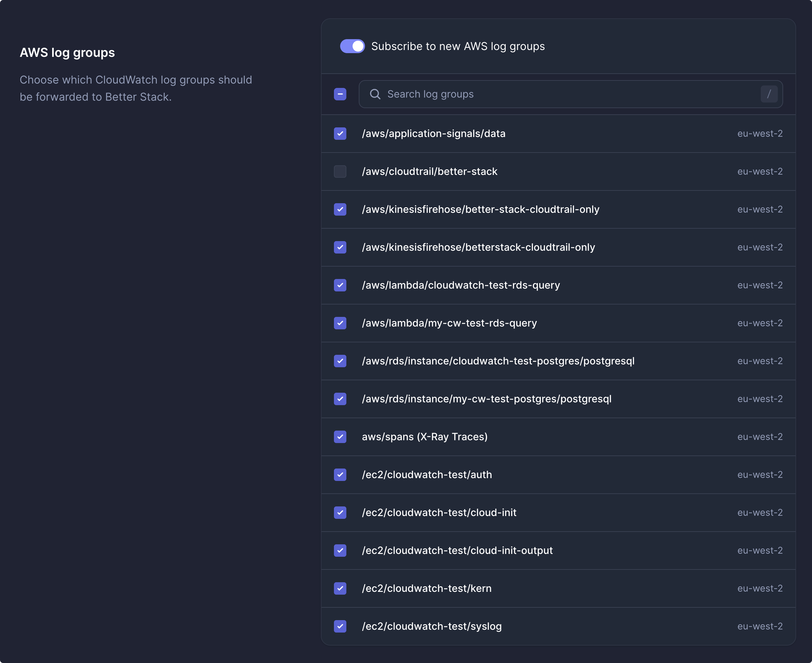This screenshot has width=812, height=663.
Task: Check the /aws/cloudtrail/better-stack log group
Action: coord(340,171)
